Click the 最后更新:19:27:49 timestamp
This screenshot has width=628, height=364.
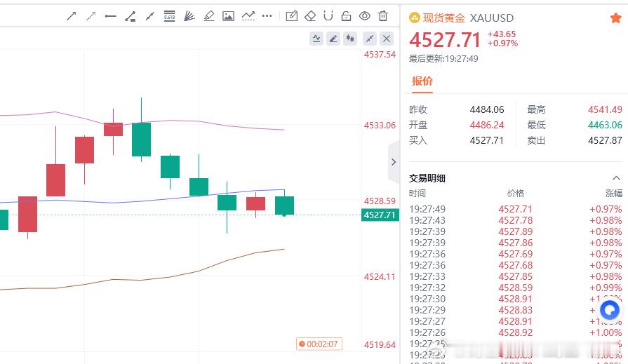tap(443, 59)
